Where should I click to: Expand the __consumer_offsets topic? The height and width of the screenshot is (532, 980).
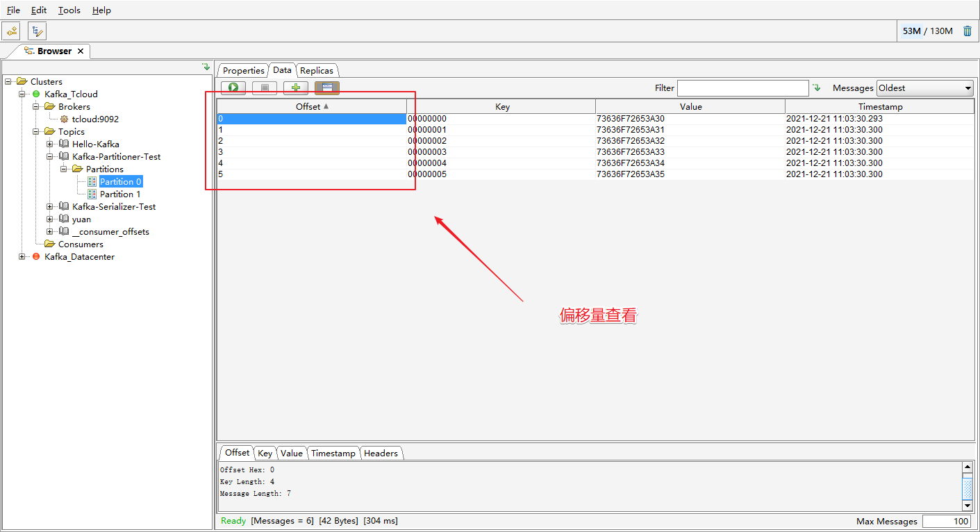(x=50, y=231)
